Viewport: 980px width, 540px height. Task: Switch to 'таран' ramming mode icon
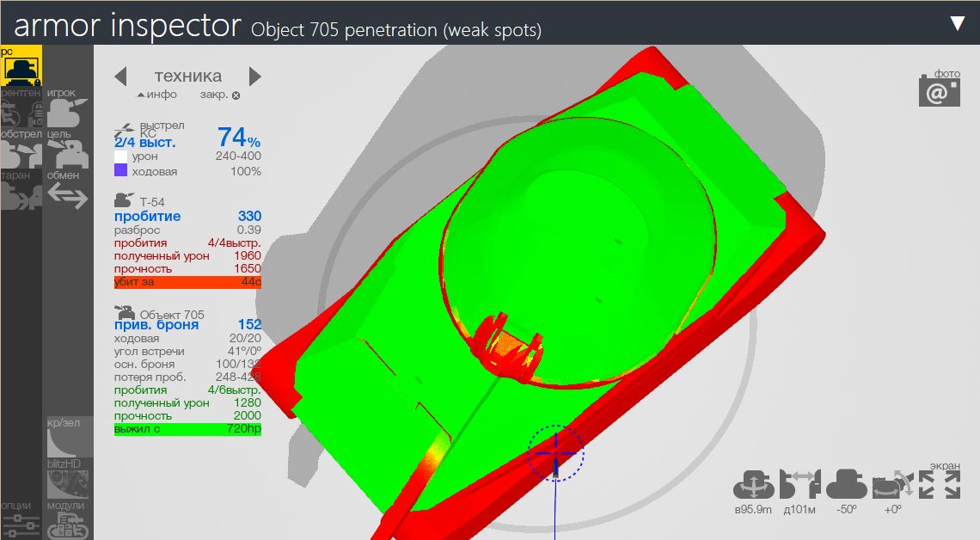21,196
